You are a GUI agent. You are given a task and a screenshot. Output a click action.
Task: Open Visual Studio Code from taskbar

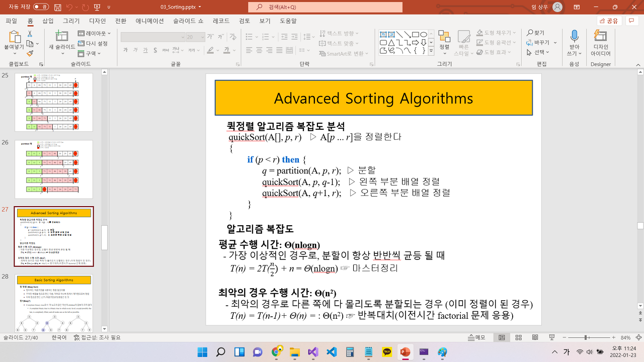332,352
